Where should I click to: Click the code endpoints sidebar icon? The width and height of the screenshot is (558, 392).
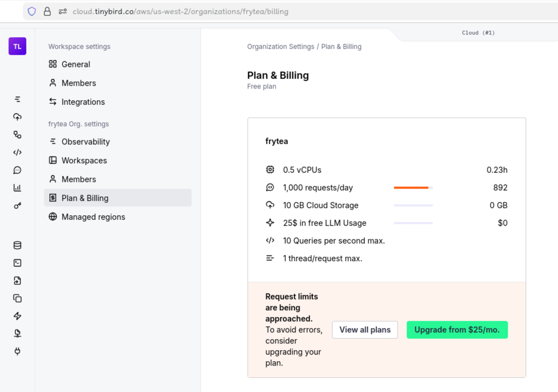coord(17,152)
